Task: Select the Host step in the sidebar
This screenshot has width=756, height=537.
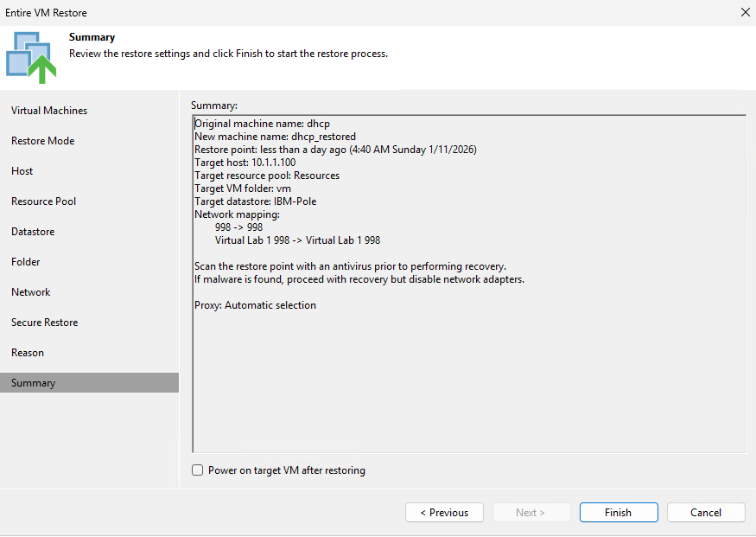Action: click(x=22, y=170)
